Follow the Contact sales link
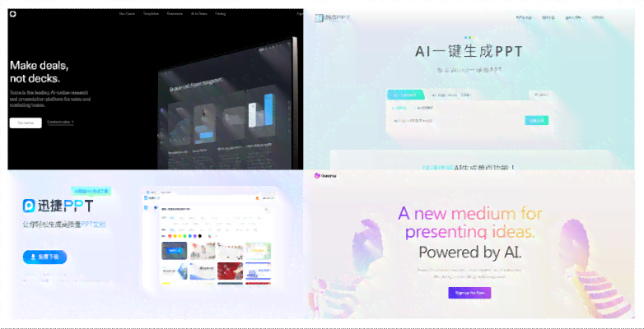Screen dimensions: 644x329 60,122
